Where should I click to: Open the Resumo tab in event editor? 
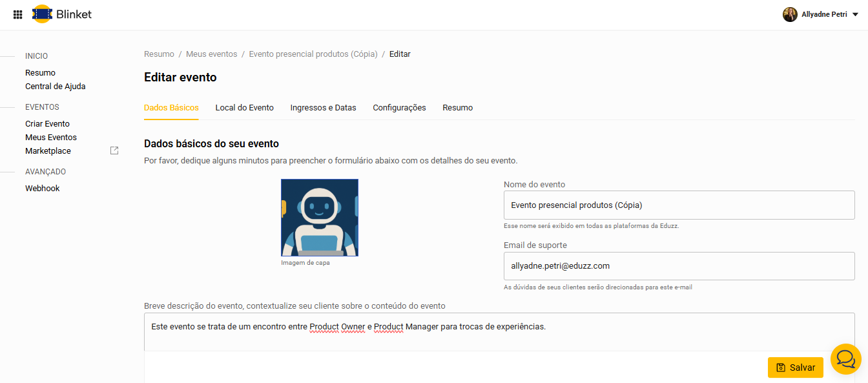point(457,108)
